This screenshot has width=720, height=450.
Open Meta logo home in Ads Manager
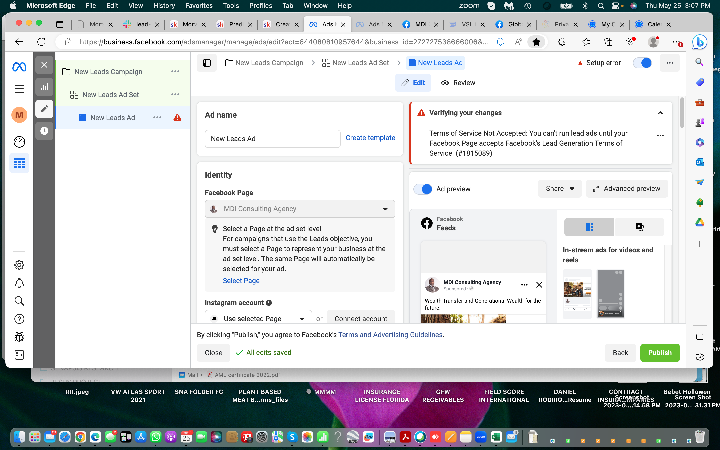19,67
